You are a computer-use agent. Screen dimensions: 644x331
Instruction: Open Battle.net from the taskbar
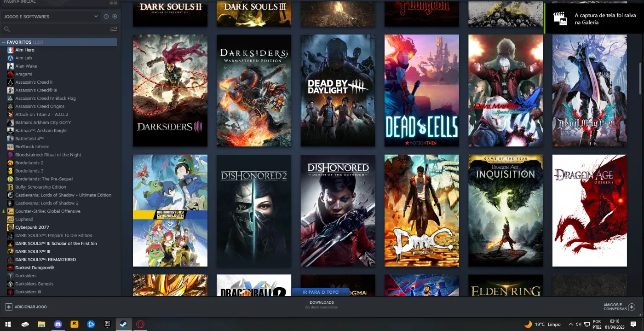point(91,324)
